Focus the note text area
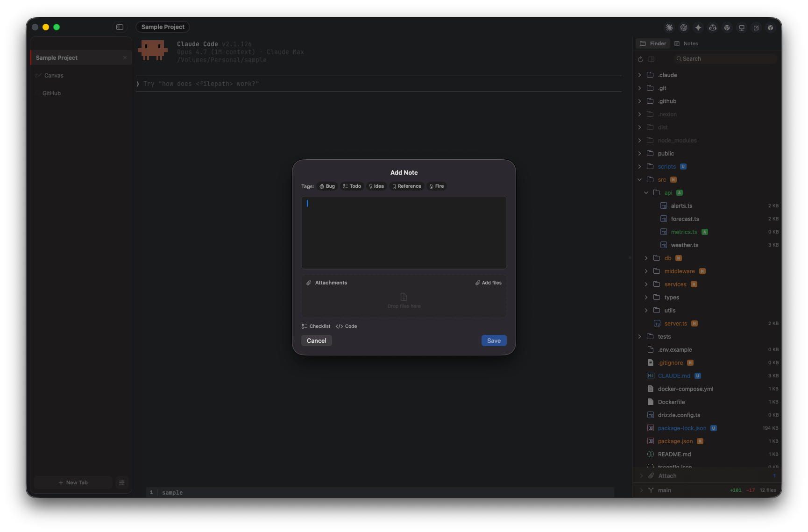Screen dimensions: 808x532 [404, 233]
